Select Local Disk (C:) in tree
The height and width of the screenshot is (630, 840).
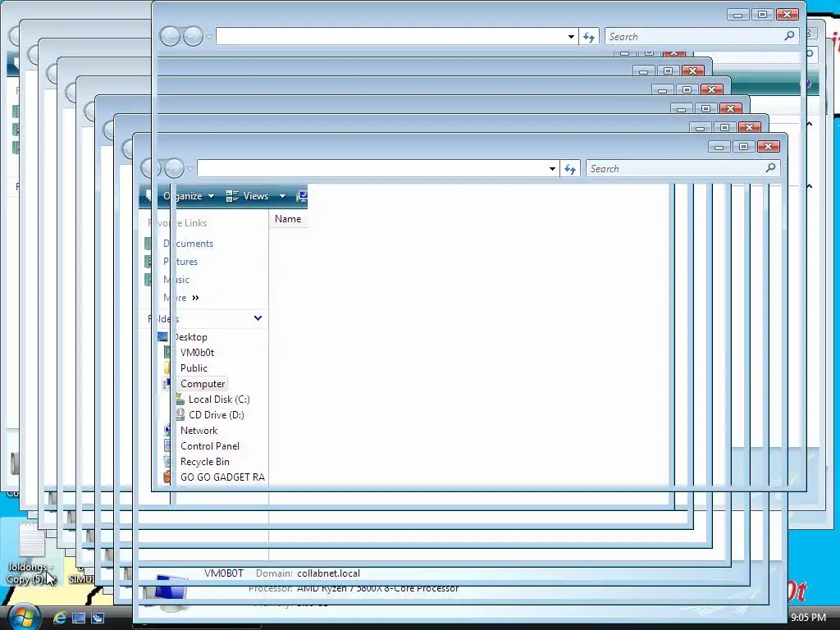pos(219,399)
